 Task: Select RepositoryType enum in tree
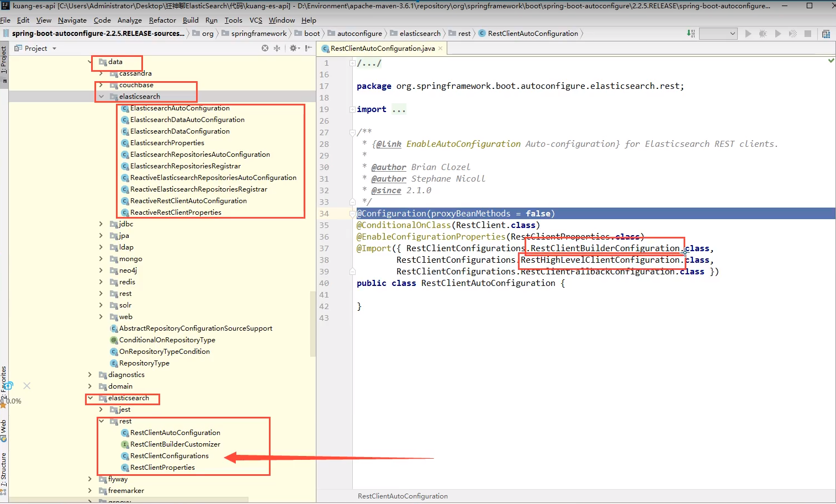pyautogui.click(x=144, y=363)
